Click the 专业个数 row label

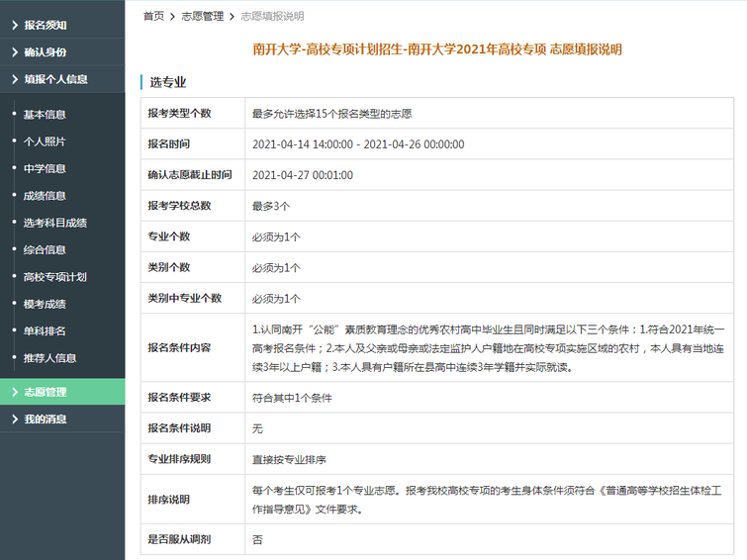[x=168, y=236]
